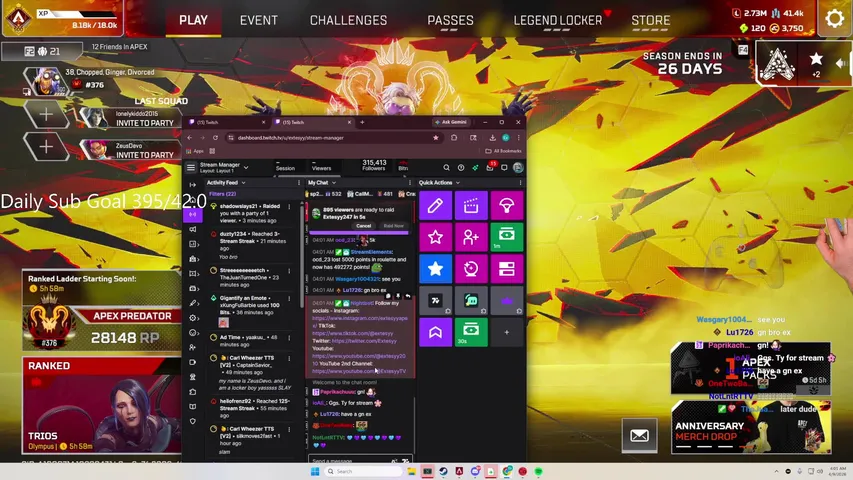Open shadowslays21 raid event options menu

click(x=289, y=207)
